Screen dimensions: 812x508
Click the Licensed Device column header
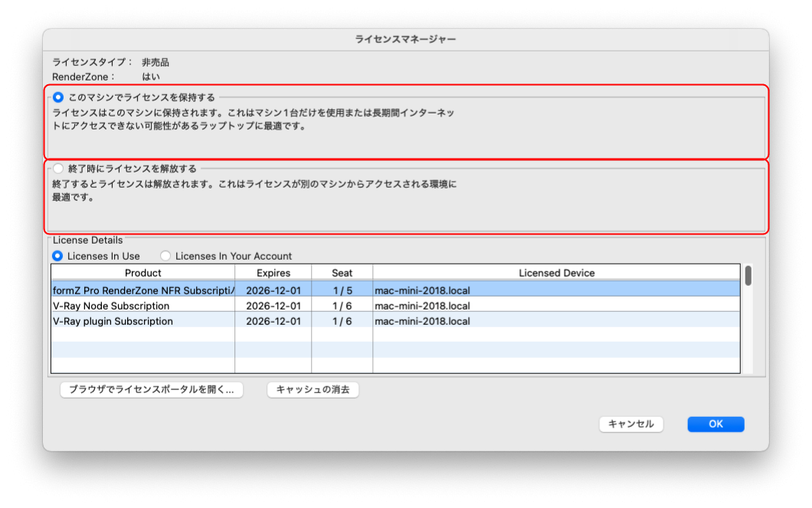tap(556, 273)
